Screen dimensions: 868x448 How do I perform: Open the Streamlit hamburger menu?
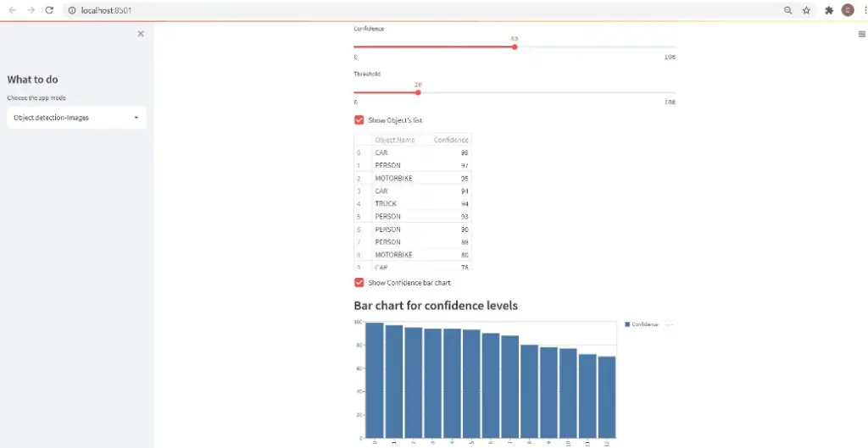862,34
